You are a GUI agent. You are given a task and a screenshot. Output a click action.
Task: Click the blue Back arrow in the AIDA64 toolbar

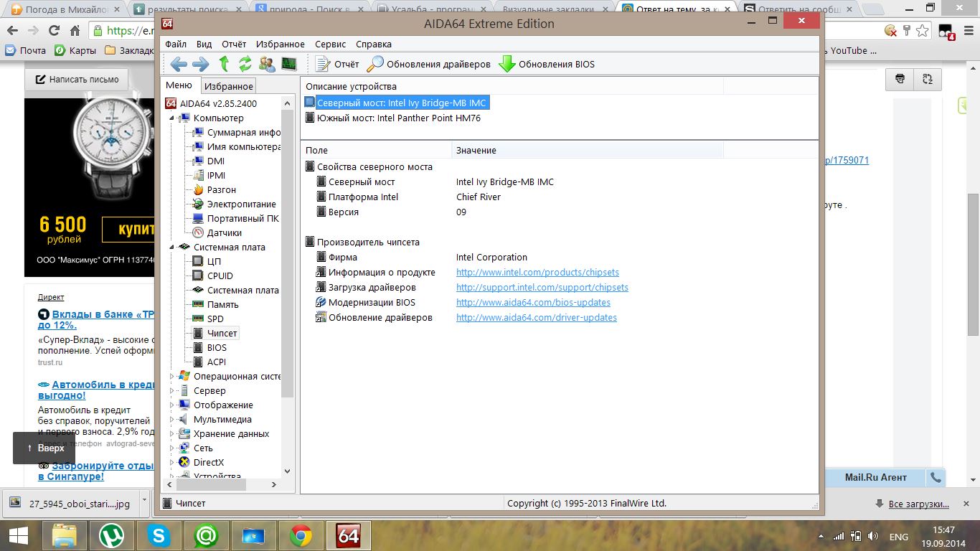tap(178, 65)
